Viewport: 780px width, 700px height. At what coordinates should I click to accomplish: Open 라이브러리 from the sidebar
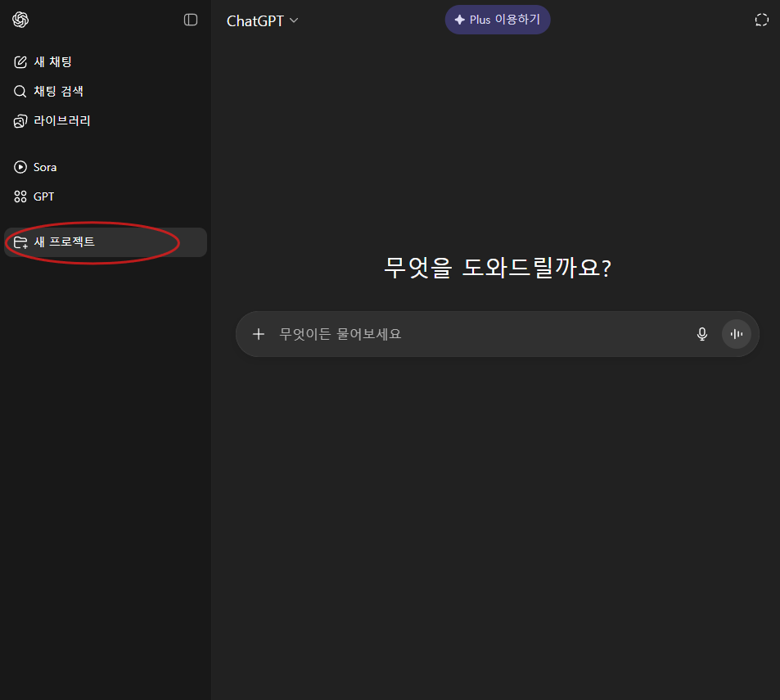(62, 121)
